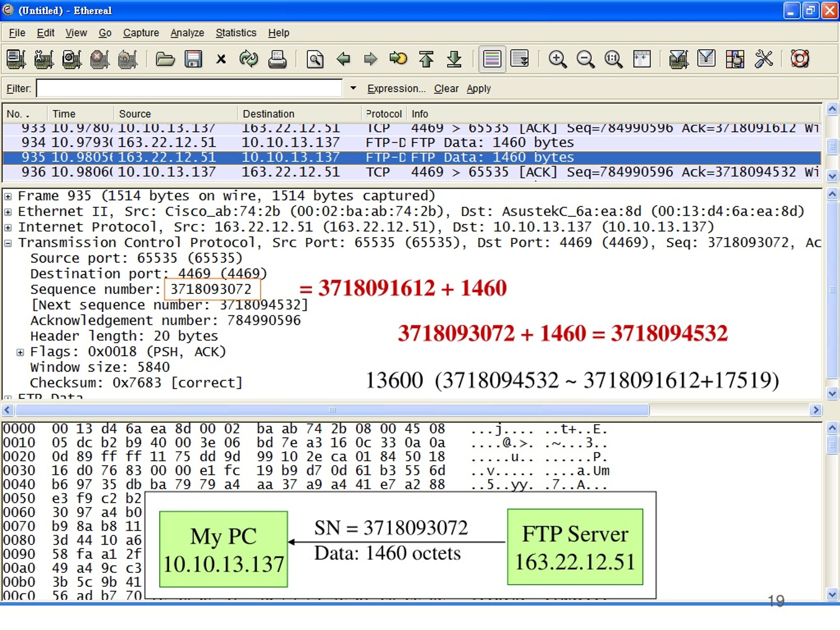This screenshot has width=840, height=630.
Task: Open preferences tools icon
Action: (x=764, y=59)
